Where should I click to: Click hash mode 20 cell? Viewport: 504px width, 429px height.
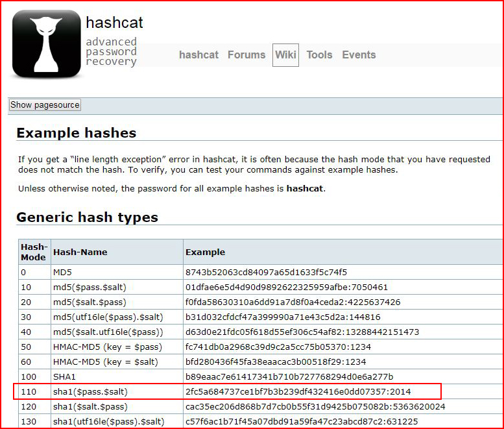click(34, 302)
